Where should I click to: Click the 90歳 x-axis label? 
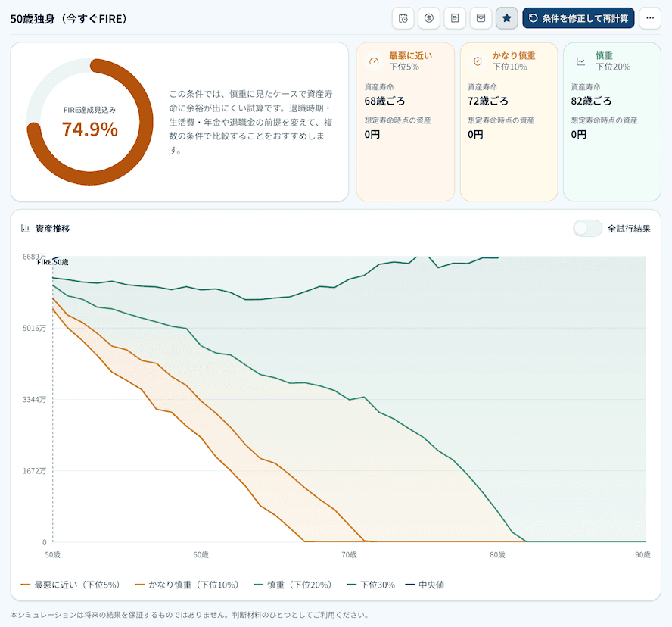pyautogui.click(x=642, y=554)
